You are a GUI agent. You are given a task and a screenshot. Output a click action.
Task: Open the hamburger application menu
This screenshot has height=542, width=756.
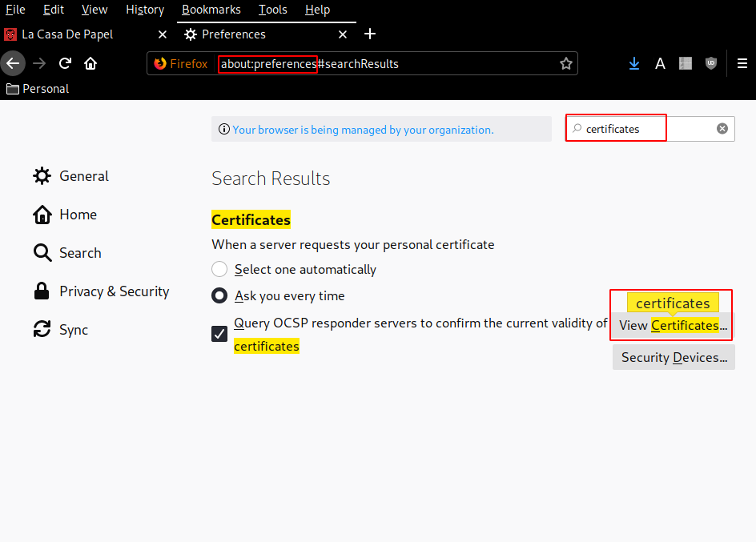742,63
